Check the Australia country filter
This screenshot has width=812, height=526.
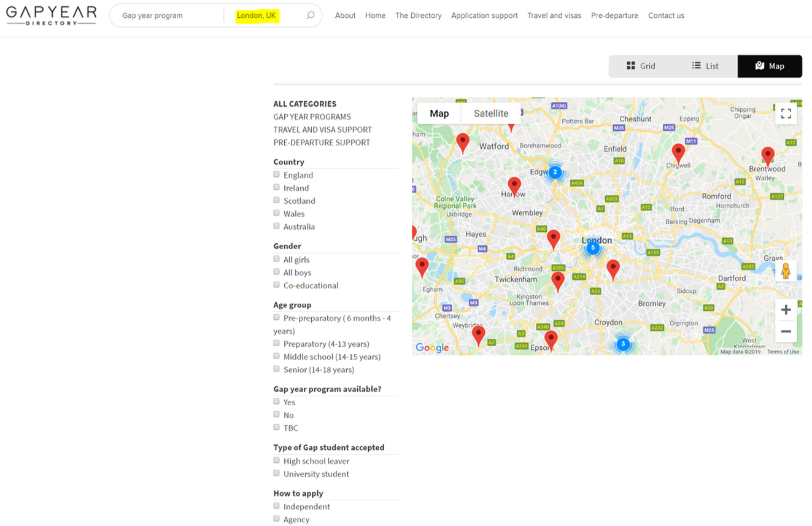click(x=277, y=226)
